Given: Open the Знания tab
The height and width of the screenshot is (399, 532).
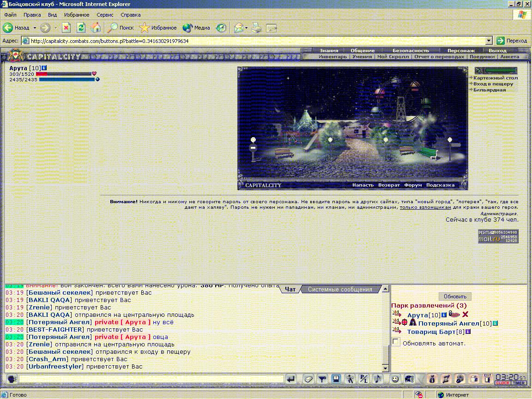Looking at the screenshot, I should pyautogui.click(x=329, y=50).
